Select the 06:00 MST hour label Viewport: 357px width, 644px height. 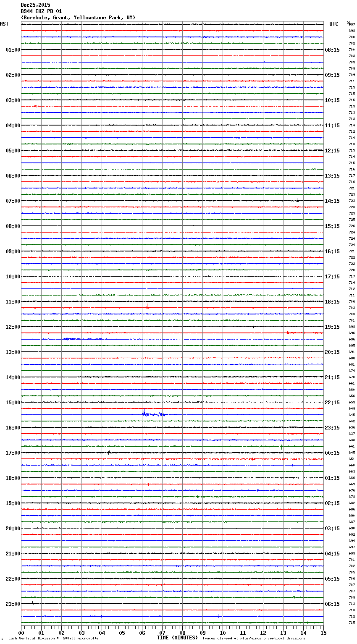pos(13,176)
